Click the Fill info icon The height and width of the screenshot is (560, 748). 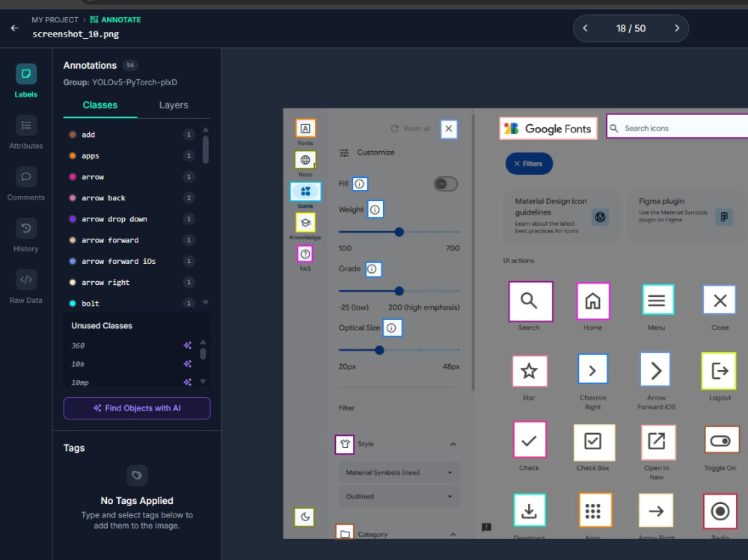pyautogui.click(x=360, y=184)
